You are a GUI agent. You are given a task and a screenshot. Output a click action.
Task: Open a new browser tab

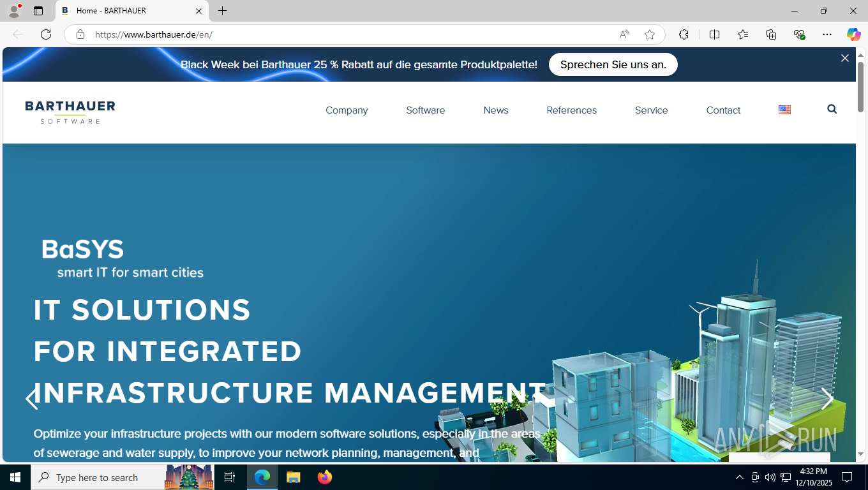(222, 11)
